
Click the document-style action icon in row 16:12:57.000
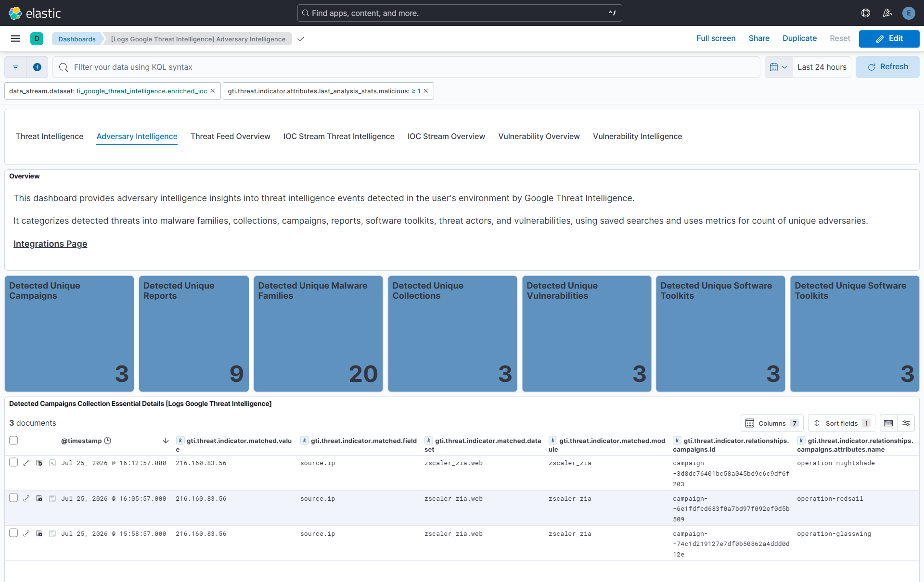click(52, 463)
